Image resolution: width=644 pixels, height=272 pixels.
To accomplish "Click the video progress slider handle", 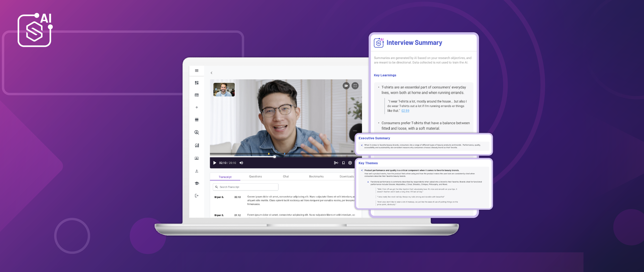I will pyautogui.click(x=275, y=156).
